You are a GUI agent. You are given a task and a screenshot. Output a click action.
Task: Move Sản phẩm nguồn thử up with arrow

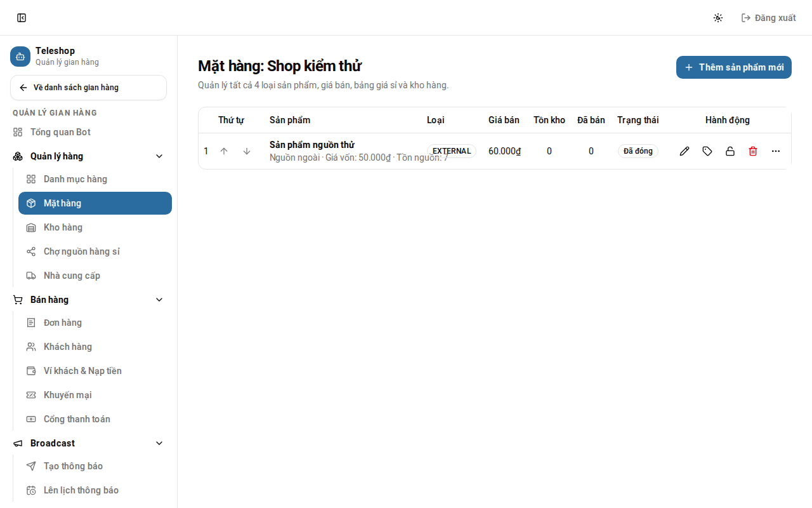224,151
